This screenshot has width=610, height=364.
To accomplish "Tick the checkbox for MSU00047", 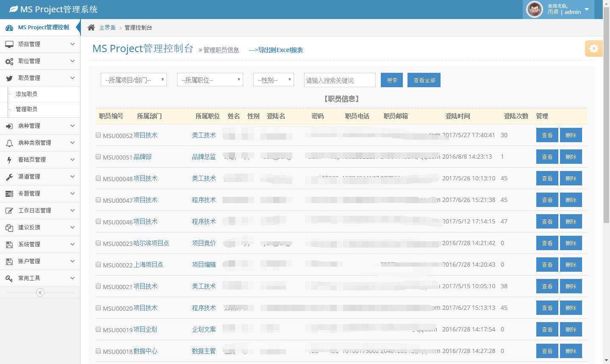I will [98, 200].
